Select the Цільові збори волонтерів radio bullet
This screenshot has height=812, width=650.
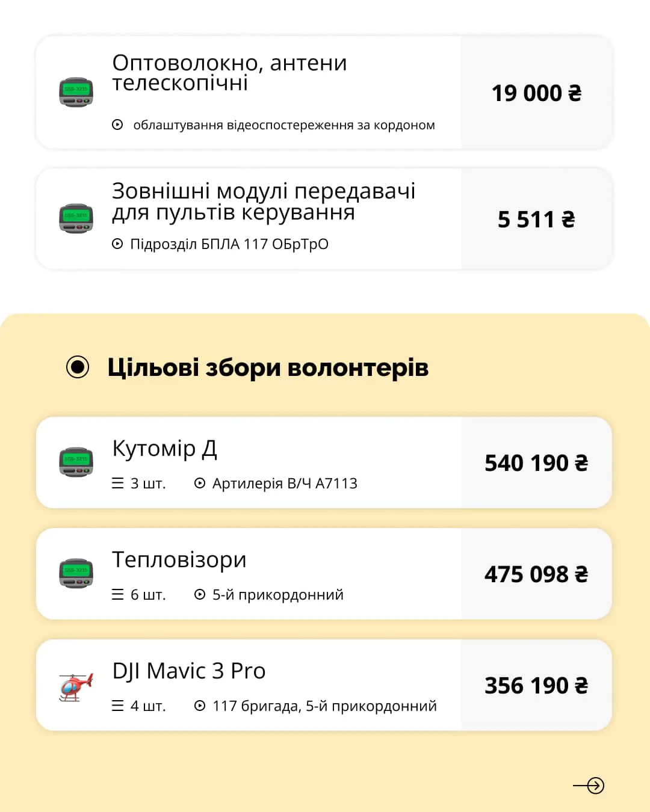pyautogui.click(x=78, y=367)
